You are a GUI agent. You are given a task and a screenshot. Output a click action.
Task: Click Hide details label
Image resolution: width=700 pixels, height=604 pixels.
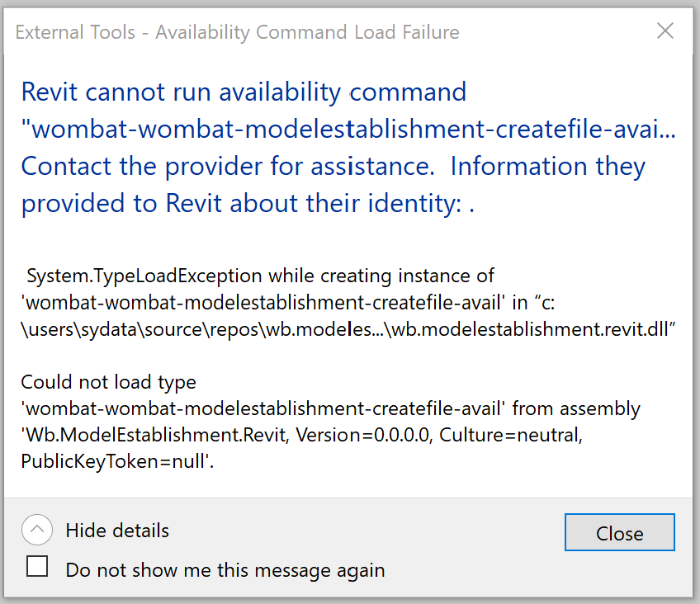[116, 530]
